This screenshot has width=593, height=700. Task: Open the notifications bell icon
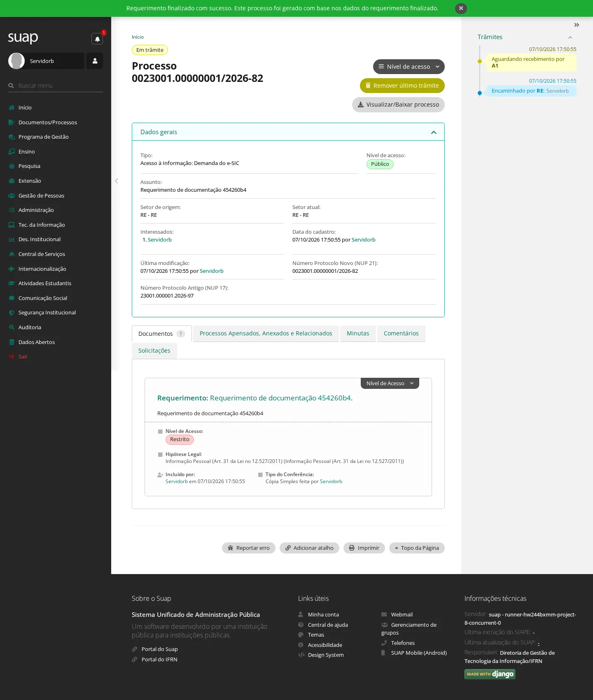click(97, 39)
